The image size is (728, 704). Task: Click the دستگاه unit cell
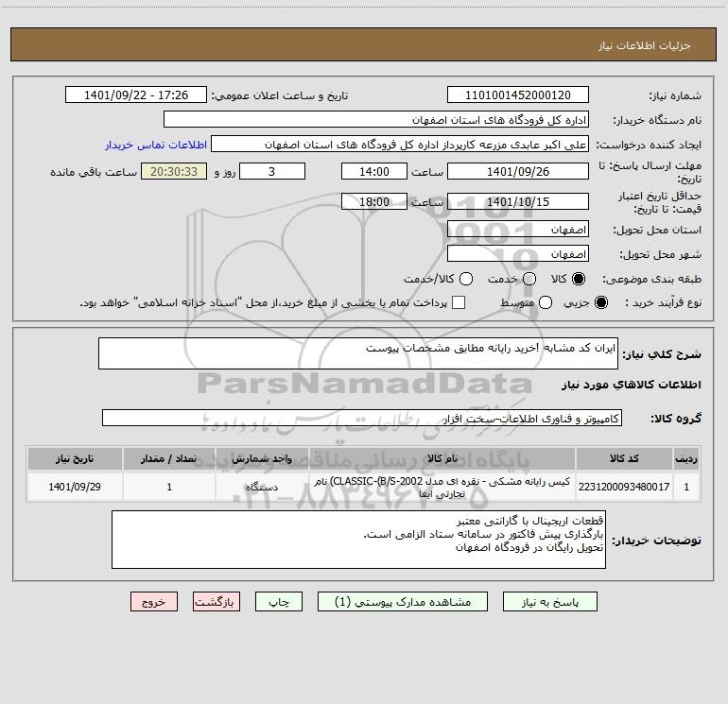click(x=262, y=487)
